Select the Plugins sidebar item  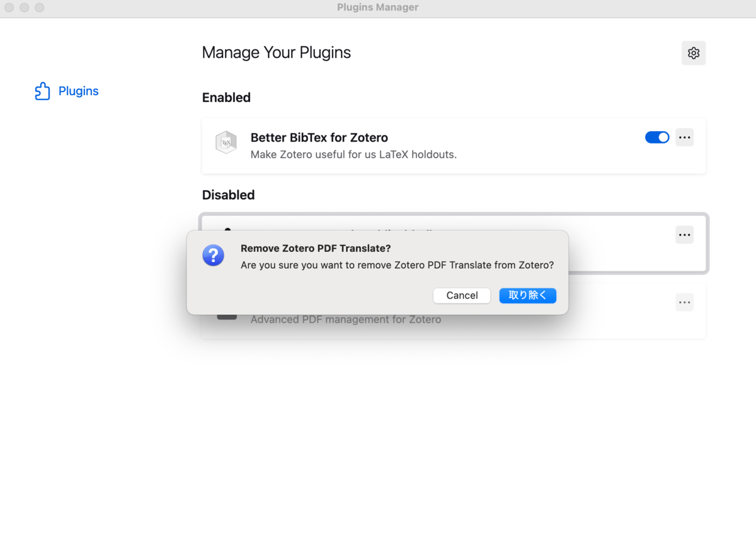[x=67, y=91]
